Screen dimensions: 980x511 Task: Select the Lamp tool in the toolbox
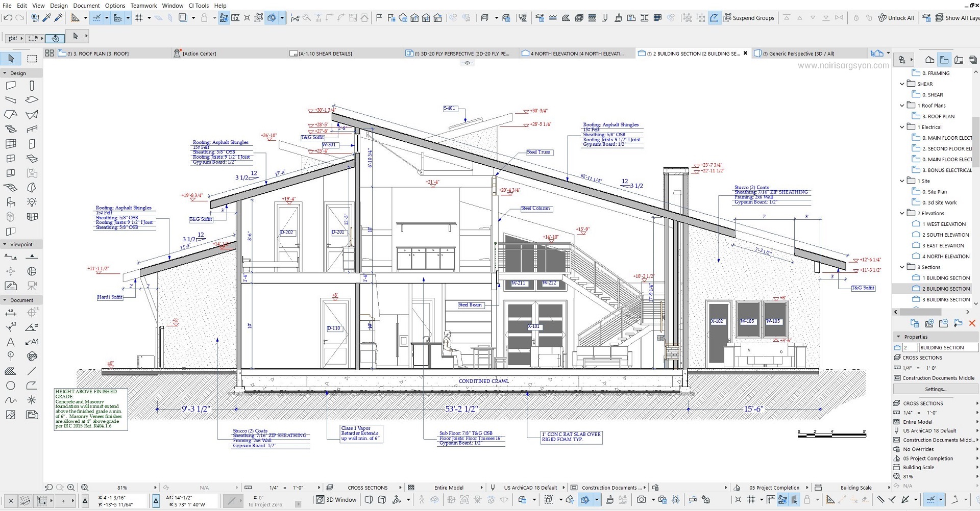pyautogui.click(x=32, y=202)
